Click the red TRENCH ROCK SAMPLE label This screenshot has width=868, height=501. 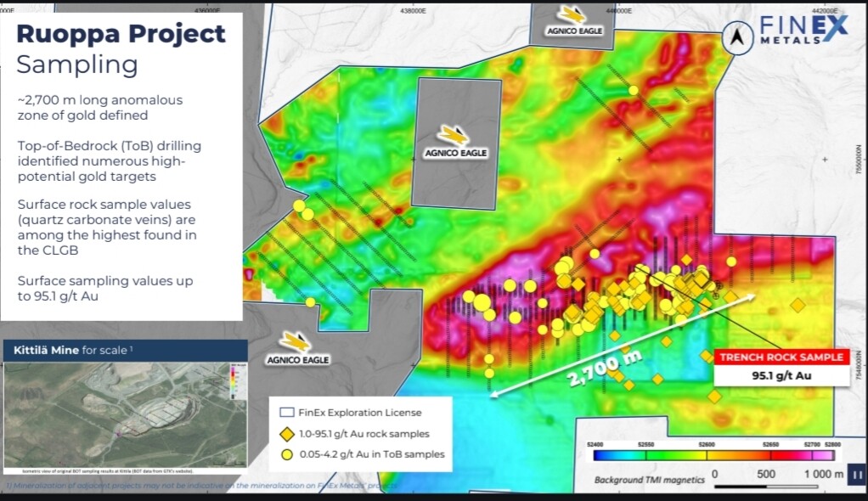[x=781, y=357]
